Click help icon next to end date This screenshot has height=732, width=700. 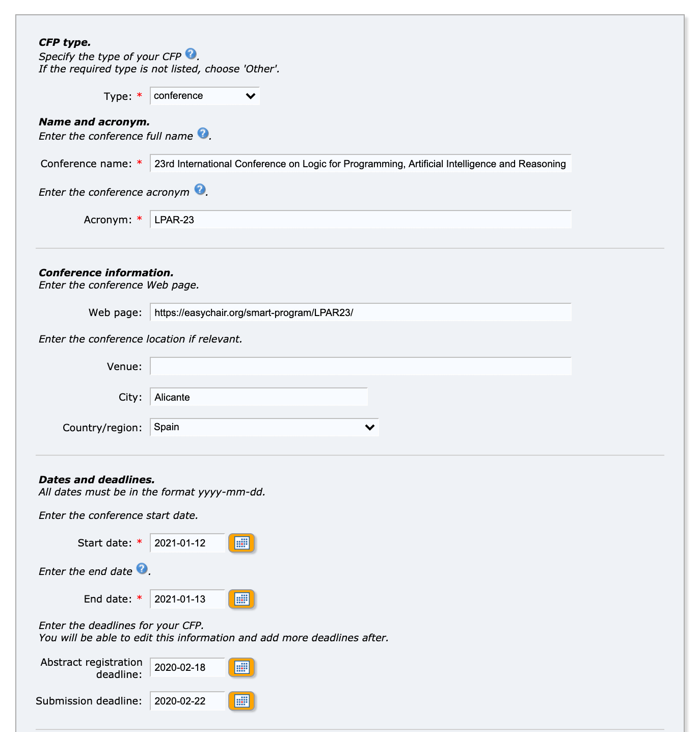pyautogui.click(x=142, y=568)
